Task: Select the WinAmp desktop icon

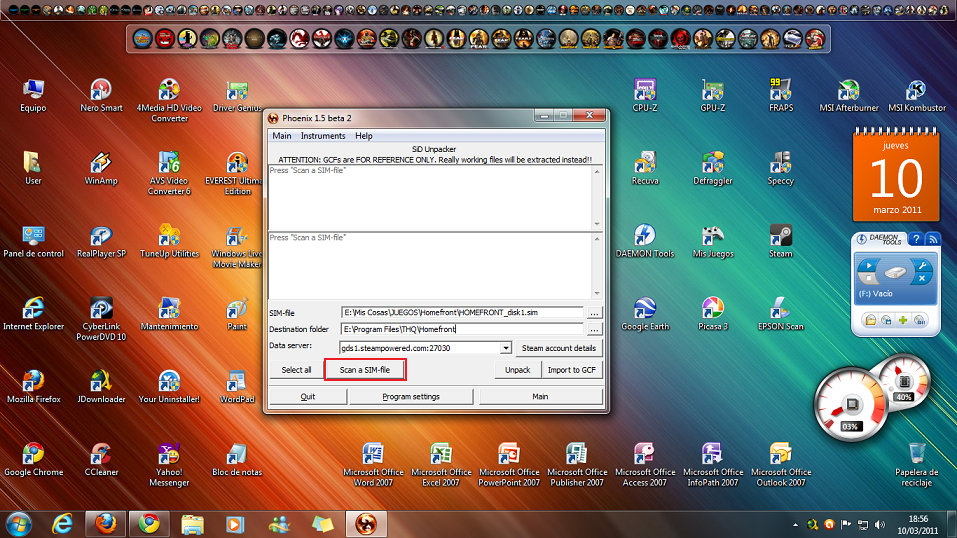Action: pos(101,169)
